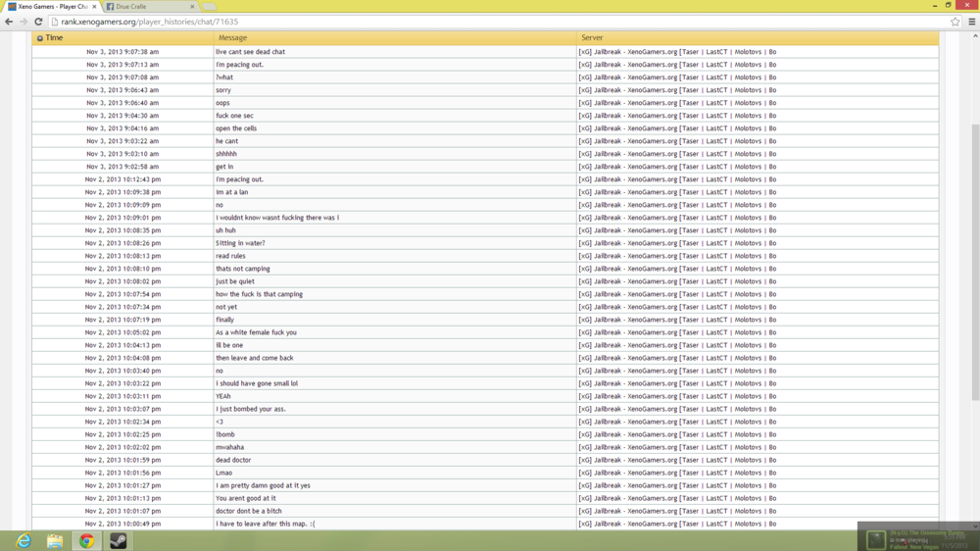The width and height of the screenshot is (980, 551).
Task: Select message 'ill be one'
Action: point(229,345)
